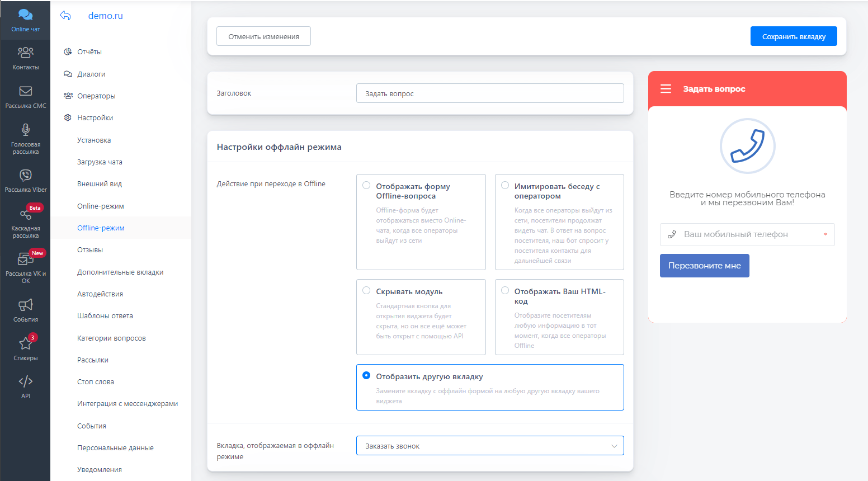Open the Stickers star icon
Image resolution: width=868 pixels, height=481 pixels.
[25, 343]
